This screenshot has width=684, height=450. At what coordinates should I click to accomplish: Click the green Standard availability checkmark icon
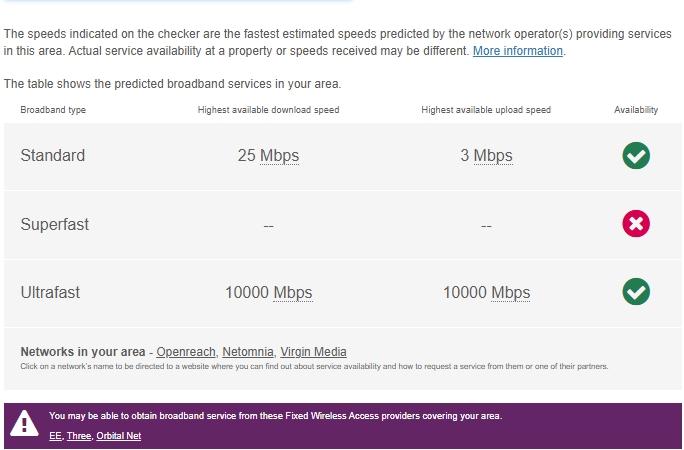636,156
